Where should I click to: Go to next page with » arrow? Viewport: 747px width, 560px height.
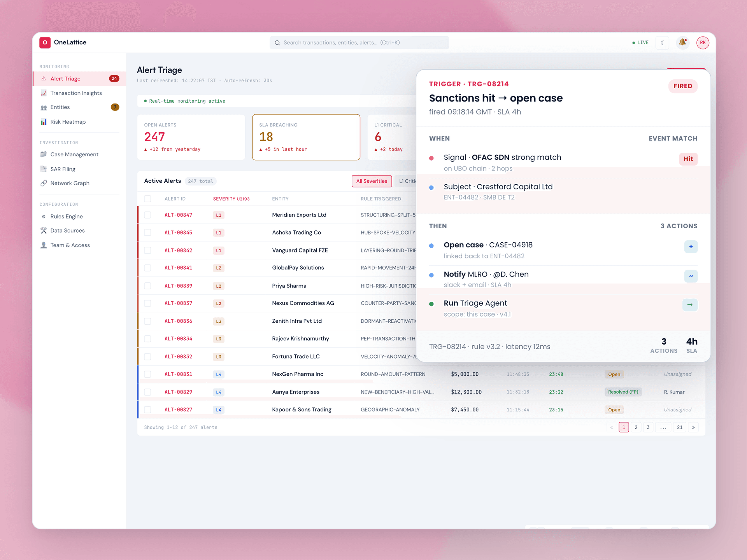[x=693, y=427]
